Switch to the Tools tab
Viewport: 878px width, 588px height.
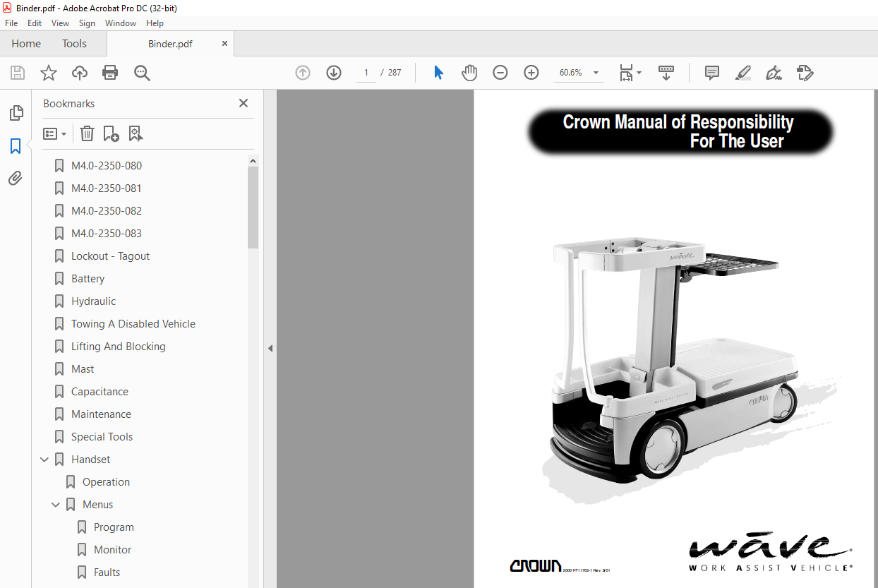click(74, 44)
